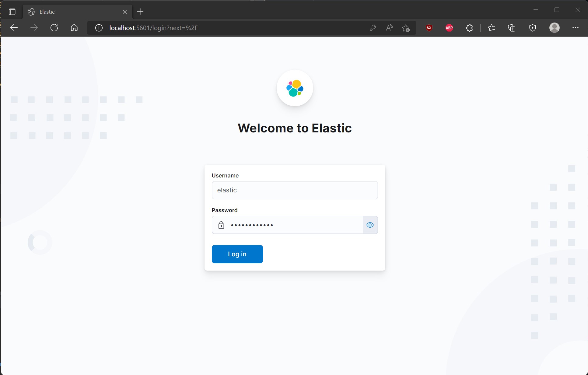The width and height of the screenshot is (588, 375).
Task: Click the Password label
Action: (224, 210)
